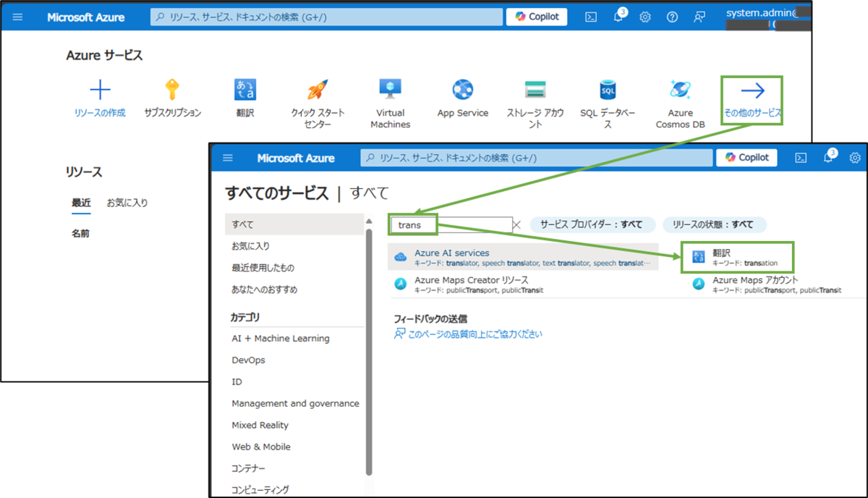This screenshot has width=868, height=498.
Task: Open Cloud Shell icon in front window
Action: point(801,158)
